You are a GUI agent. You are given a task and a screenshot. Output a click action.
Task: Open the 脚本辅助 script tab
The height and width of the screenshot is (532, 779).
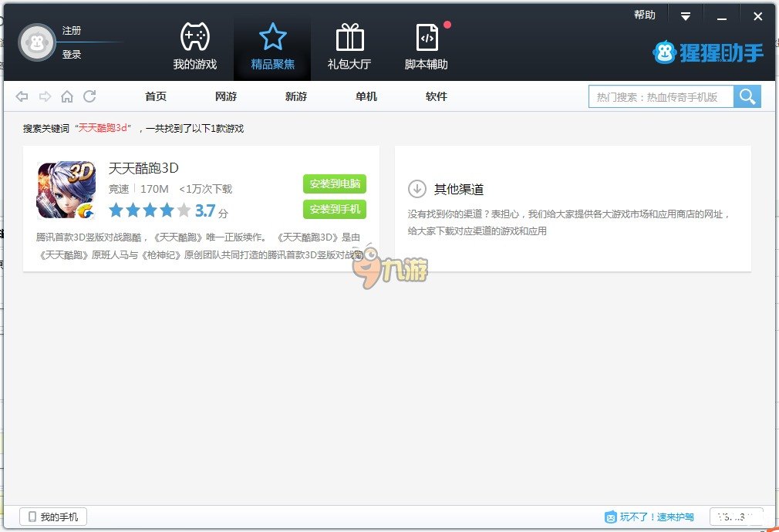coord(427,46)
